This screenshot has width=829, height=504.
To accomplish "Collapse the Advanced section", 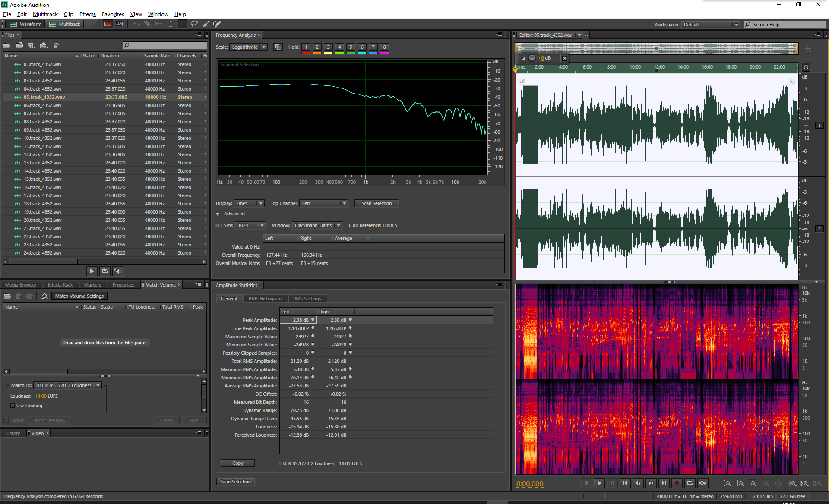I will 218,214.
